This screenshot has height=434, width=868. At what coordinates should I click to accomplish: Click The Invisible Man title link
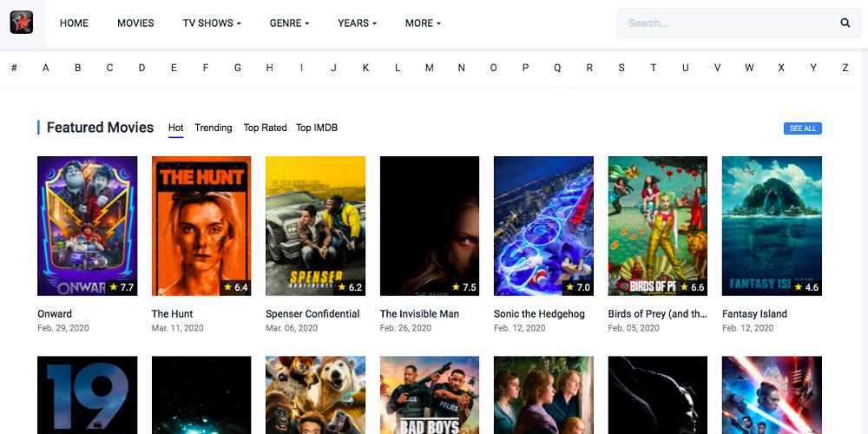419,314
